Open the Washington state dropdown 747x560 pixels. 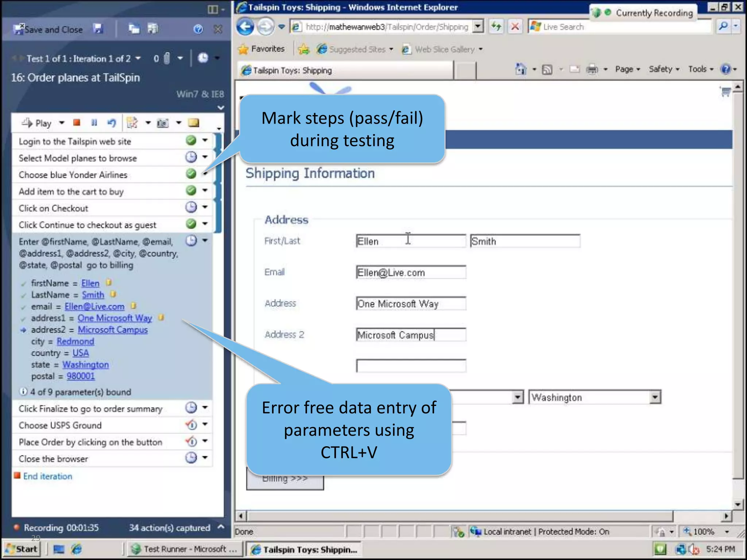[x=655, y=397]
